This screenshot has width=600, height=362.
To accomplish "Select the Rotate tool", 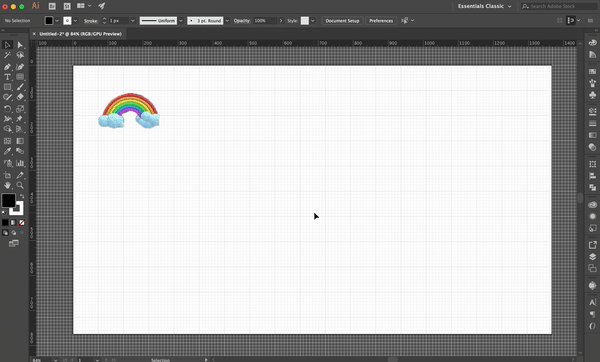I will pyautogui.click(x=7, y=109).
